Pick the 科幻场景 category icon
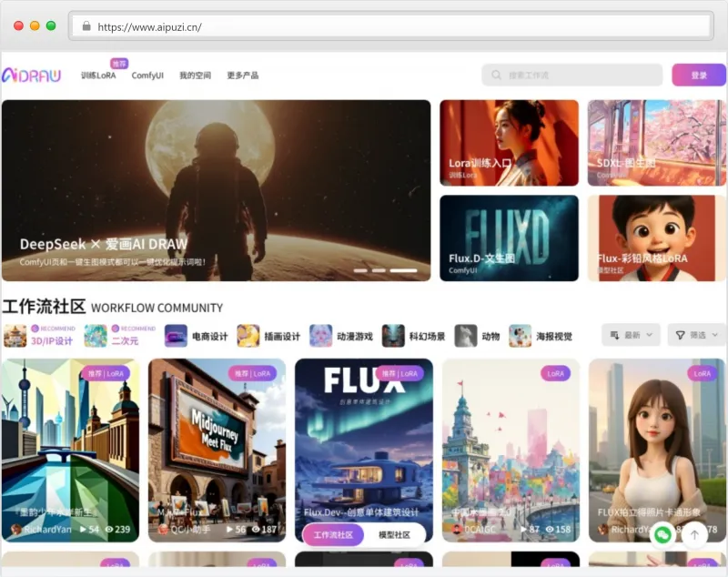Screen dimensions: 728x577 tap(393, 336)
